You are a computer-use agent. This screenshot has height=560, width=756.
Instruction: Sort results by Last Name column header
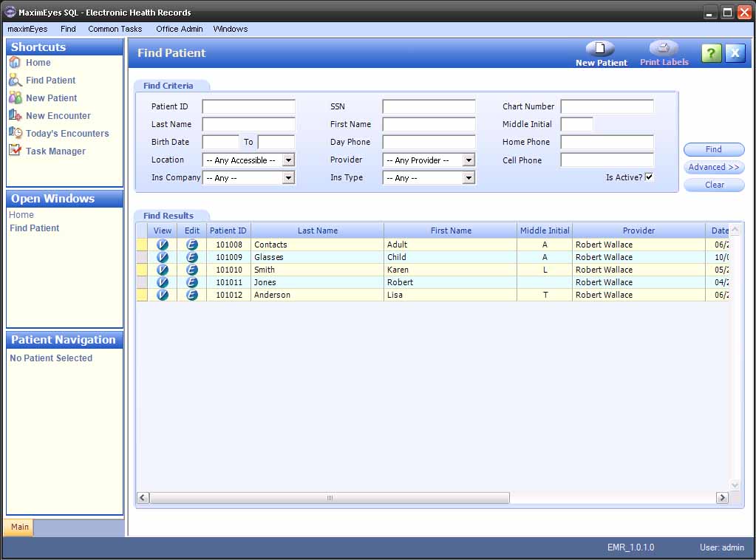point(317,231)
